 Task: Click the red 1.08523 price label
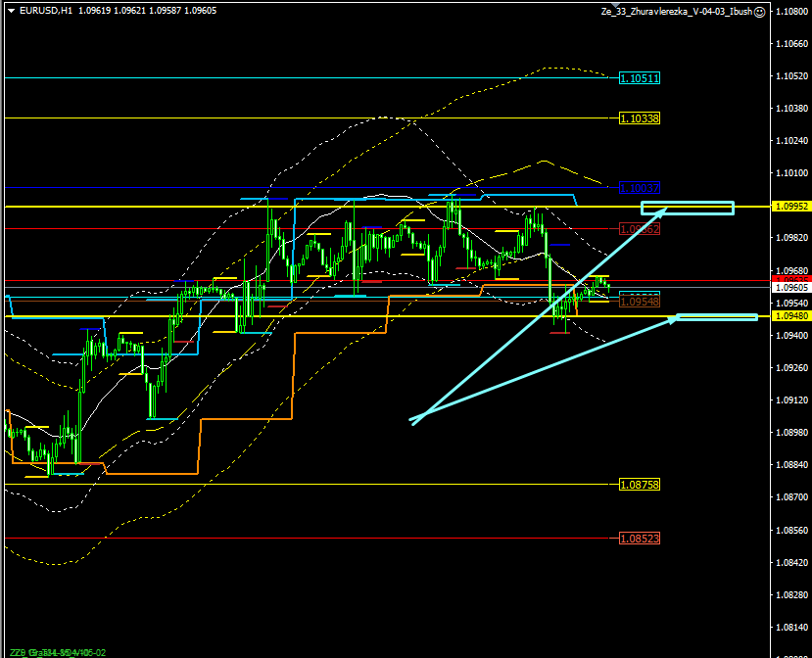(x=640, y=539)
